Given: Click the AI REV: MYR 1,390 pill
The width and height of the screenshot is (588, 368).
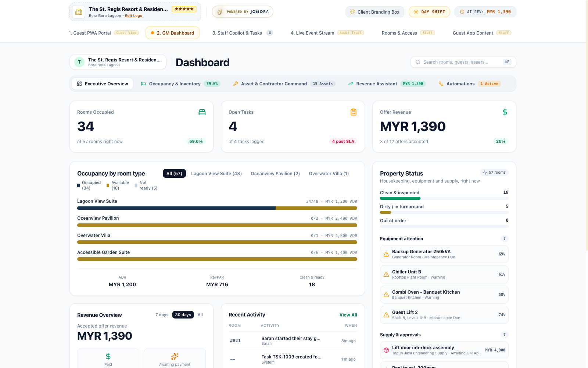Looking at the screenshot, I should [485, 12].
